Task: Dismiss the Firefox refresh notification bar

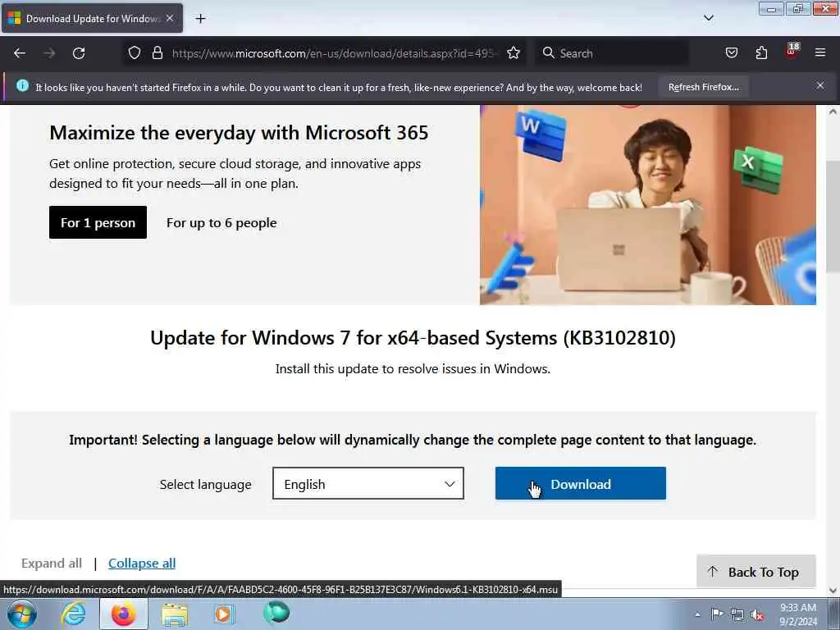Action: coord(820,85)
